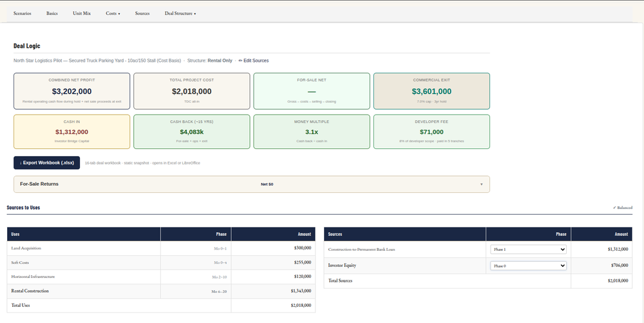Click the Cash Back (~15 yrs) card
Viewport: 644px width, 323px height.
[x=192, y=132]
